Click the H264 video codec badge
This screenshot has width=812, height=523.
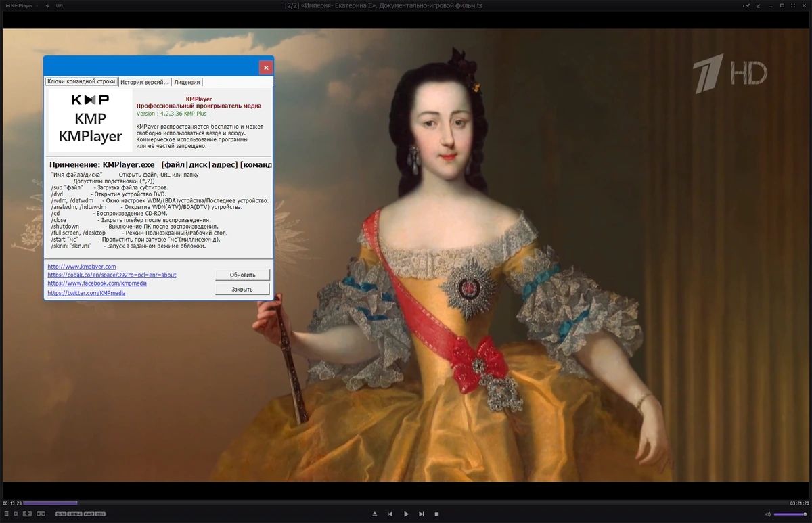click(x=74, y=514)
